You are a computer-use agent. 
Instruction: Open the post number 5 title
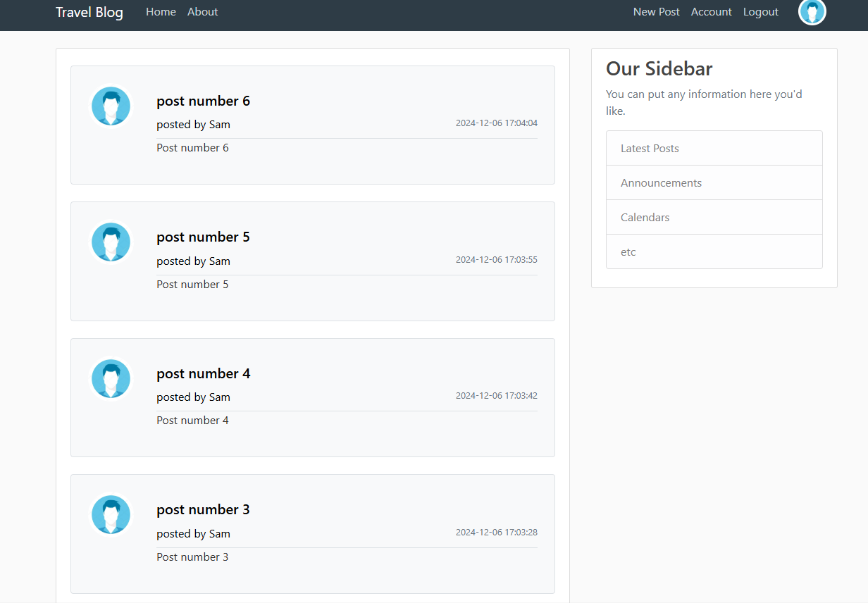(203, 237)
